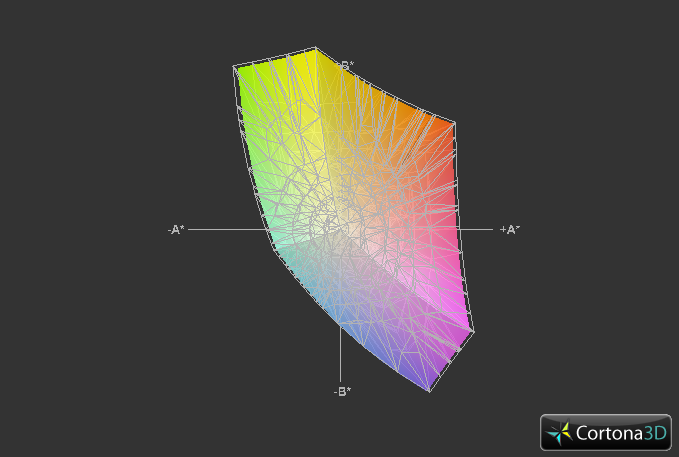Click the bottom purple vertex of wireframe
This screenshot has height=457, width=679.
point(432,391)
